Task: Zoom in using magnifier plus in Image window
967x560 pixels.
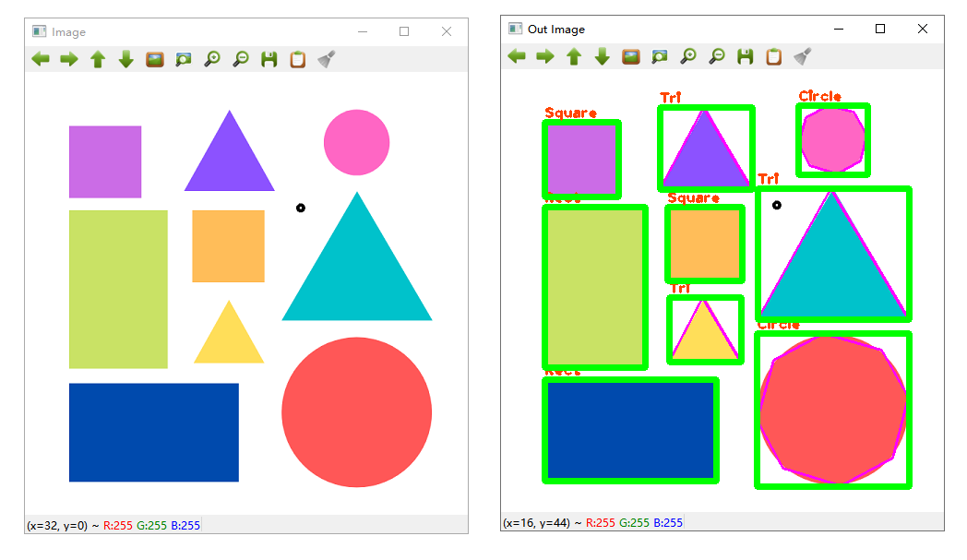Action: (212, 59)
